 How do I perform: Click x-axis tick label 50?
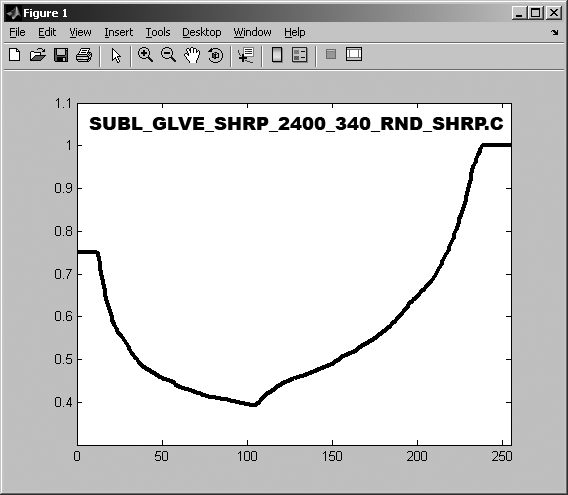click(162, 456)
